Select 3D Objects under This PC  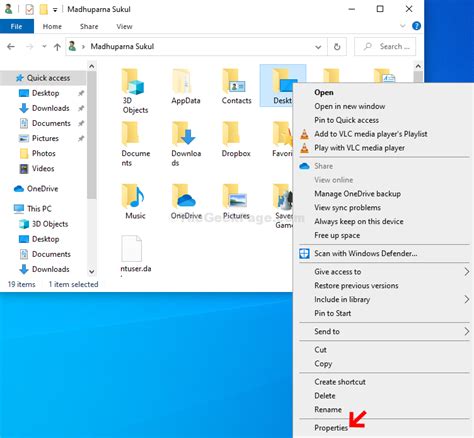[50, 224]
